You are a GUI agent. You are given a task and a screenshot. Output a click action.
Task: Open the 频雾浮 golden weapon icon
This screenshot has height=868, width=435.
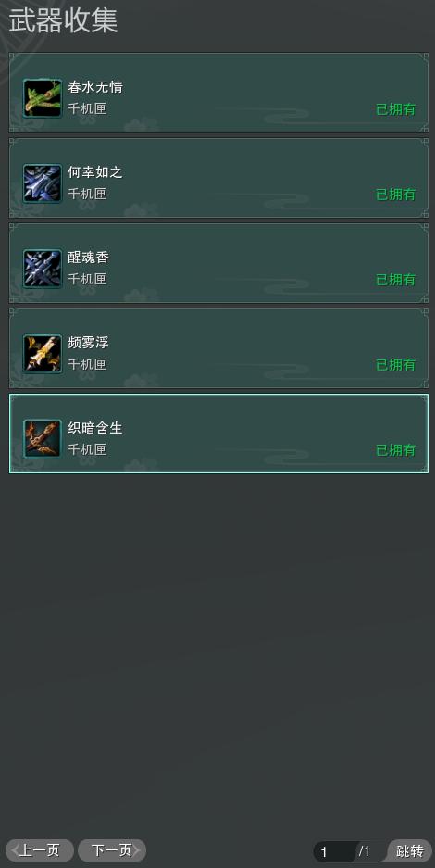[x=43, y=354]
